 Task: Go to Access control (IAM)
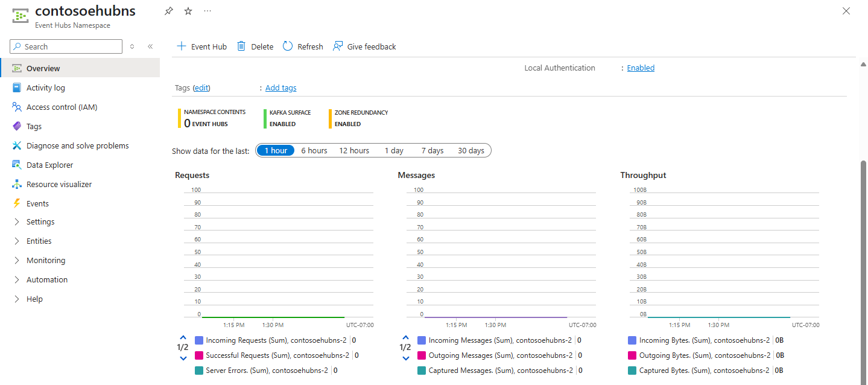point(62,107)
